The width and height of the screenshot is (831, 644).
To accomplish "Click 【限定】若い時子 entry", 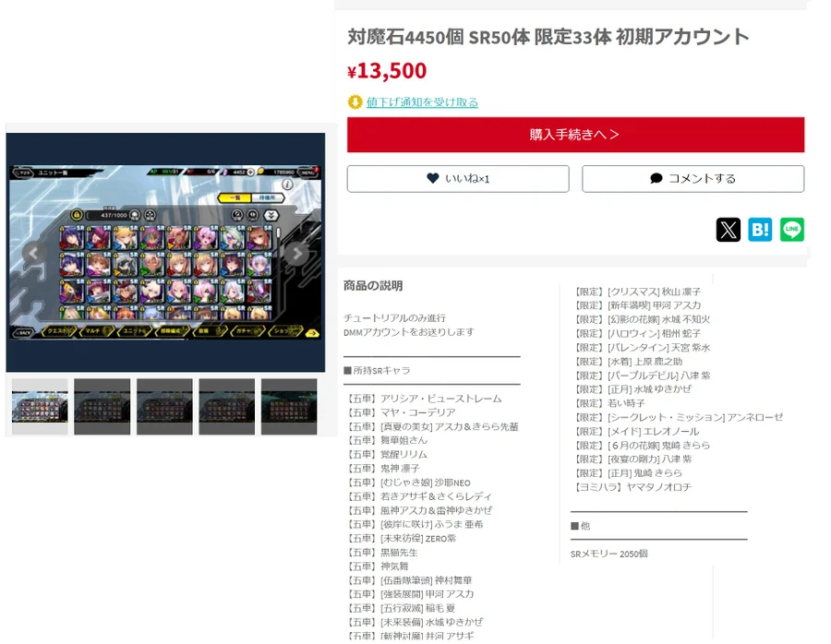I will pos(608,403).
